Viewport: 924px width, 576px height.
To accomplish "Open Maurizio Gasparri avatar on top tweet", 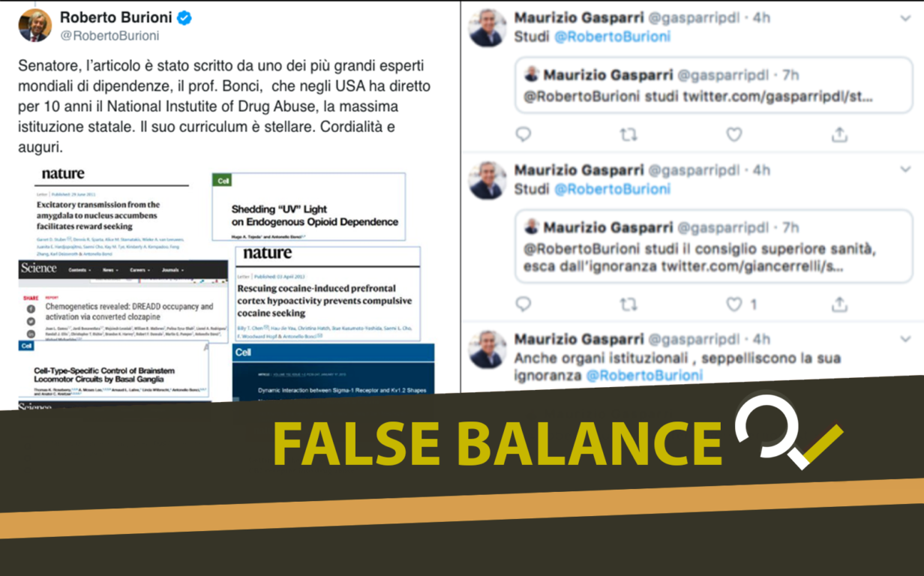I will [487, 28].
